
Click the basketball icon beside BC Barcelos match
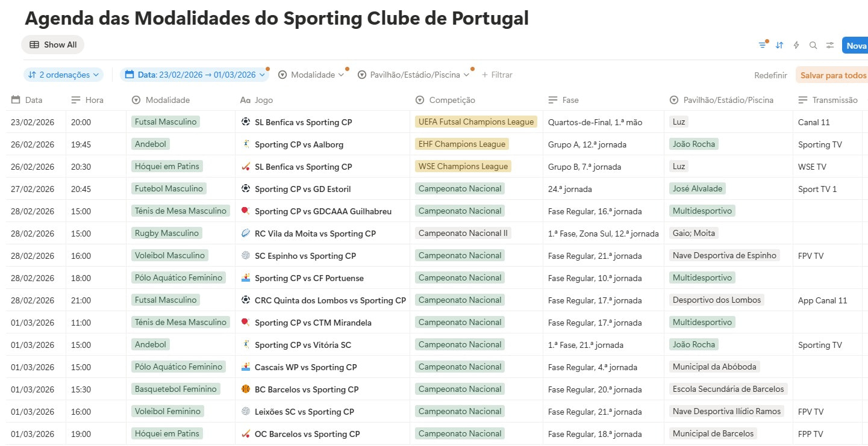coord(246,389)
